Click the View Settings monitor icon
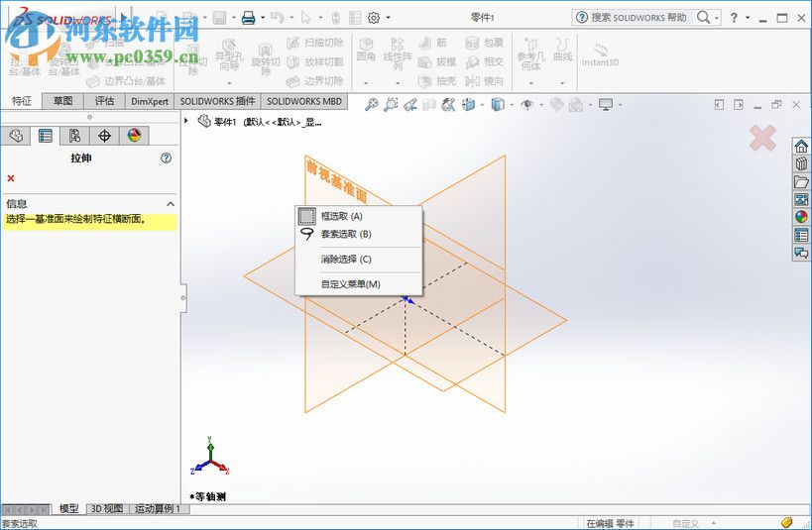Screen dimensions: 812x530 [606, 105]
